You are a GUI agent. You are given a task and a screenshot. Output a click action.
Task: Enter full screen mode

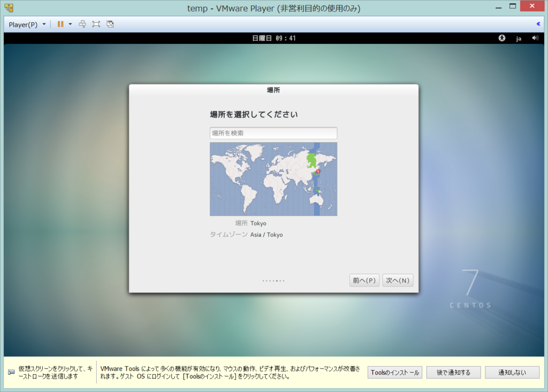96,24
